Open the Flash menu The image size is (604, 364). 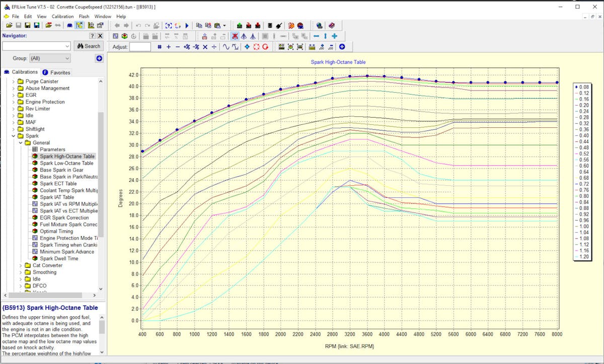click(84, 17)
